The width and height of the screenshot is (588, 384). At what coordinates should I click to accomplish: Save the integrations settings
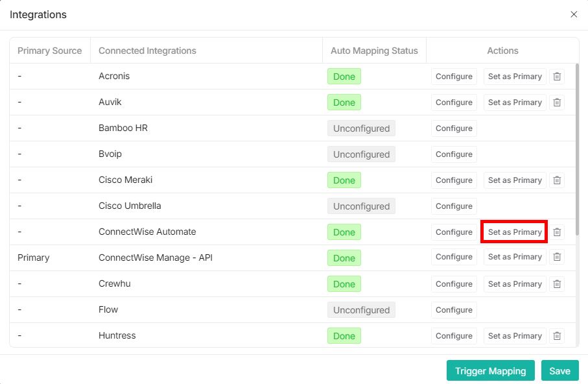click(559, 371)
